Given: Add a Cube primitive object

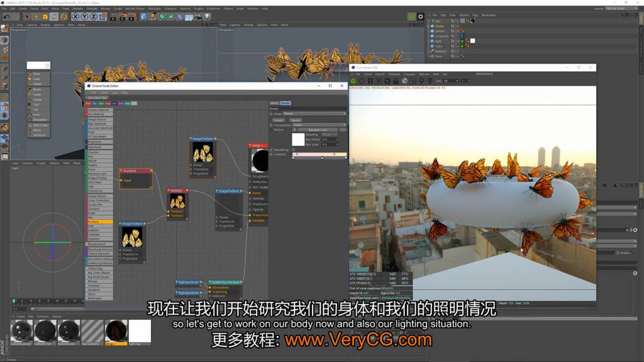Looking at the screenshot, I should click(x=143, y=17).
